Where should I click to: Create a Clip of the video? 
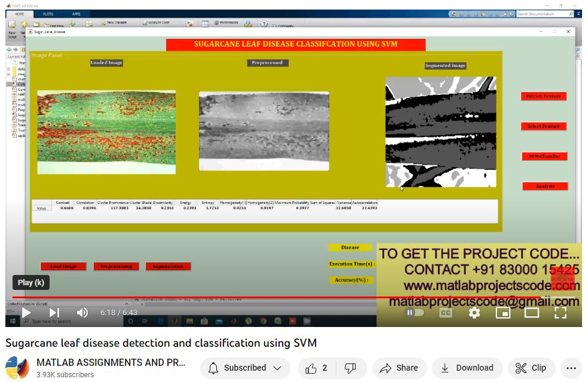[531, 368]
